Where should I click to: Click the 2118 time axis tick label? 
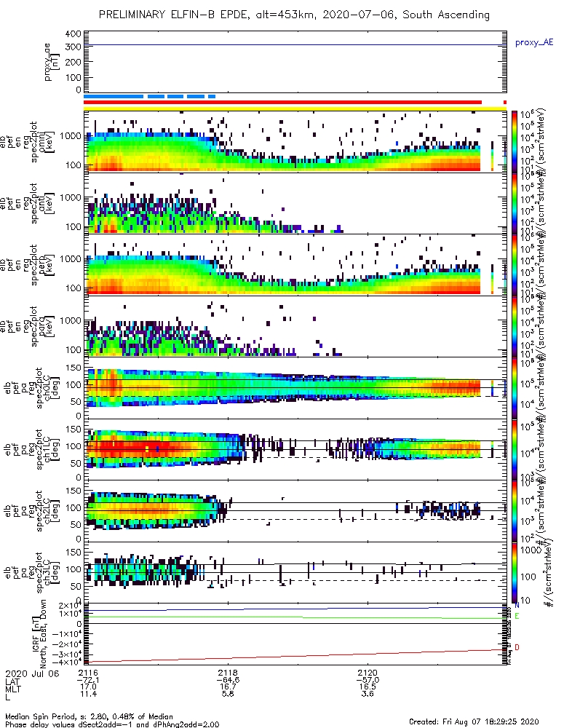tap(228, 673)
